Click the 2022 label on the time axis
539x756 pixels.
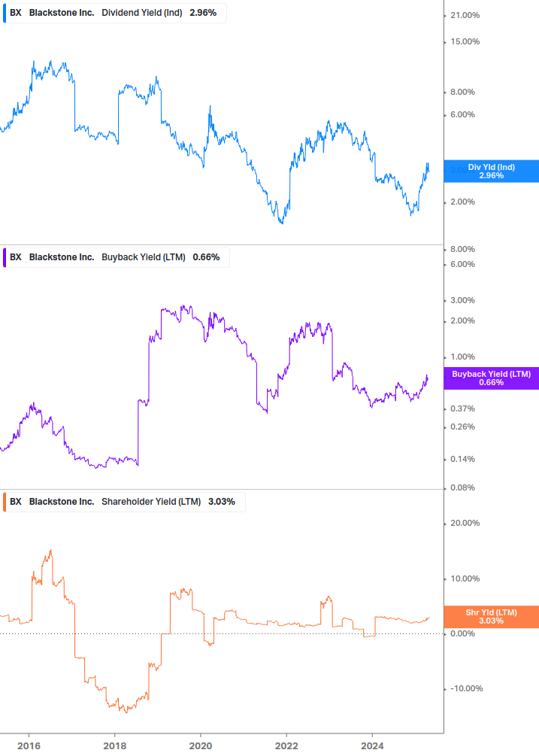[x=286, y=746]
